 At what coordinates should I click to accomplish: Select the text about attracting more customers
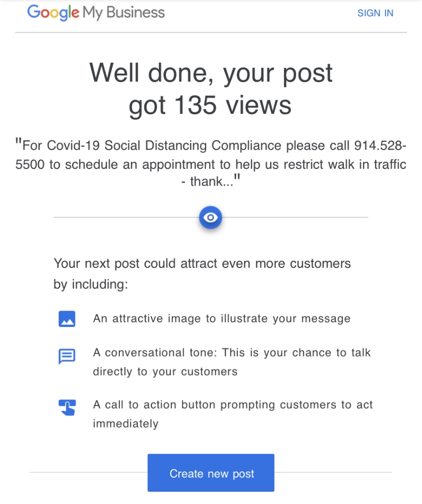pyautogui.click(x=201, y=273)
